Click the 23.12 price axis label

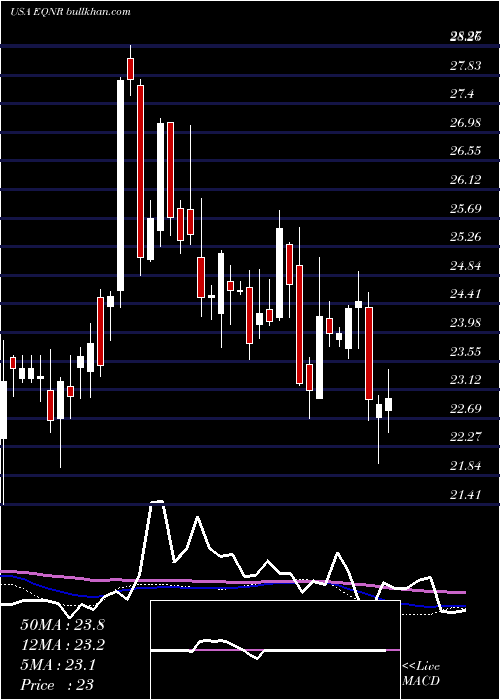466,380
